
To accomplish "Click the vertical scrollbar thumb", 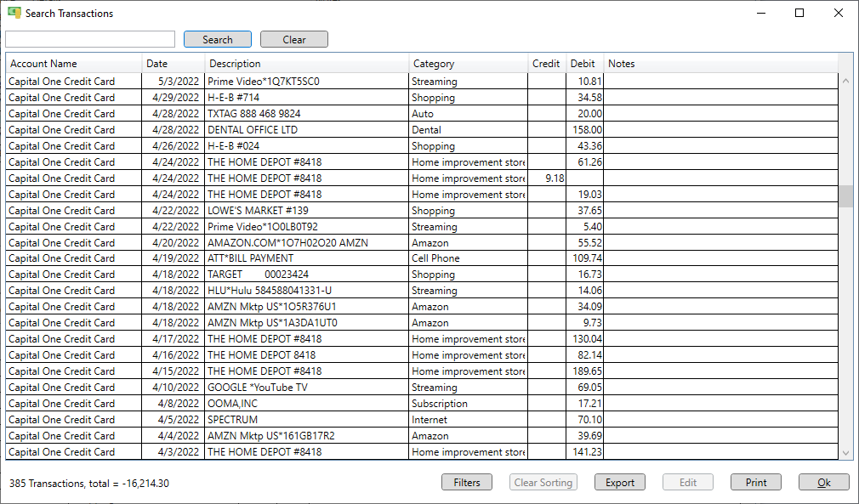I will click(x=845, y=196).
